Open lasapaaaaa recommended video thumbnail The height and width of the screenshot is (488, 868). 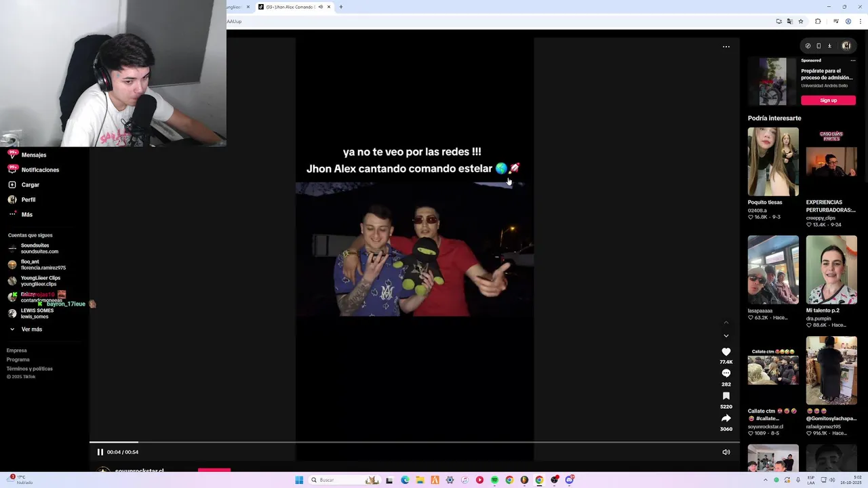coord(773,270)
